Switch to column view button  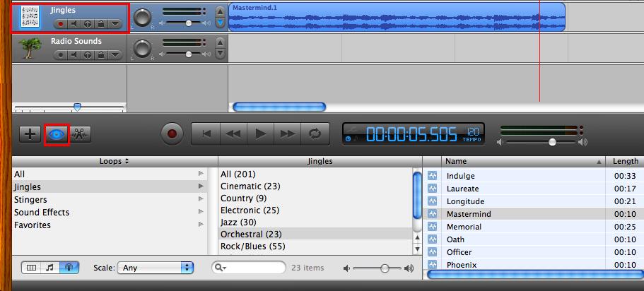(x=31, y=268)
